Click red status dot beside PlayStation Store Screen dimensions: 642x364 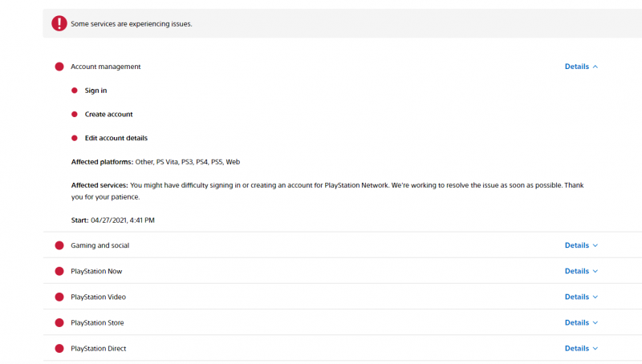tap(59, 322)
